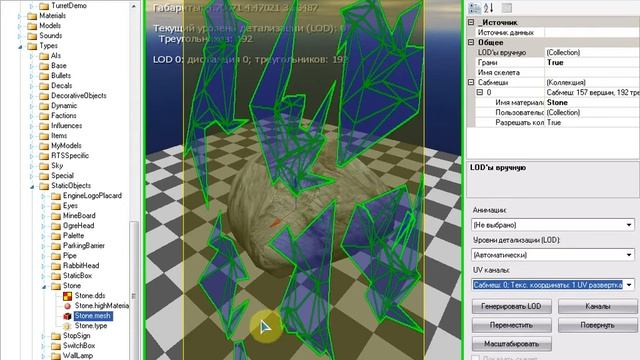Click the StopSign folder icon
This screenshot has height=360, width=640.
[x=56, y=336]
